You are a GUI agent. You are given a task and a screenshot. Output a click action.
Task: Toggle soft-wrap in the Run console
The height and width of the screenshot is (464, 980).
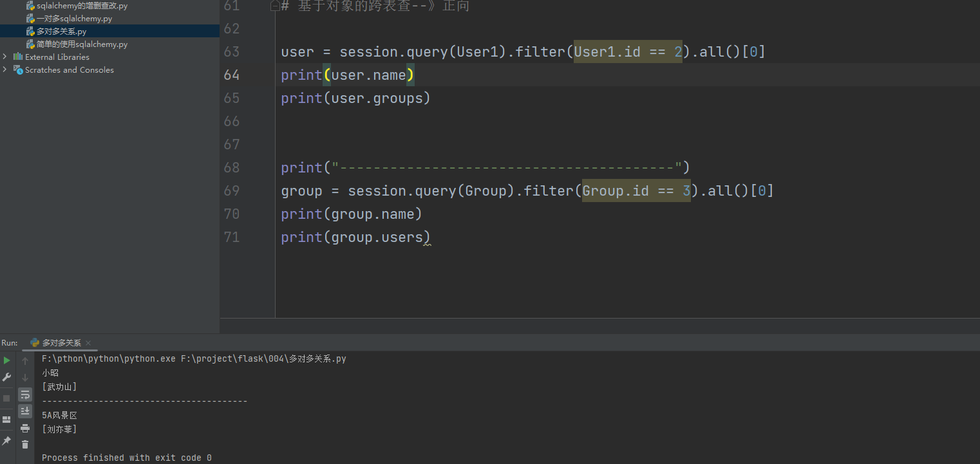coord(25,394)
